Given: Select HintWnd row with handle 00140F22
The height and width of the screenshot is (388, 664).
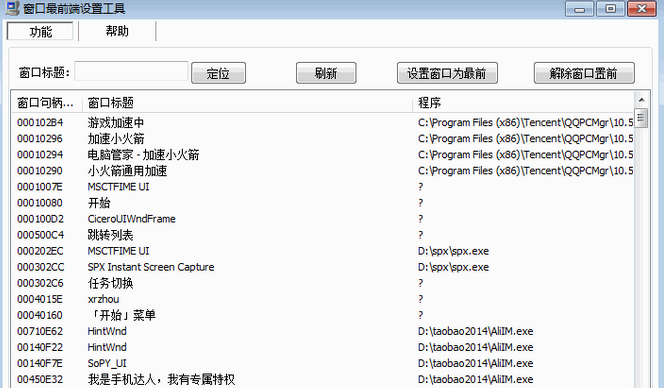Looking at the screenshot, I should coord(323,347).
